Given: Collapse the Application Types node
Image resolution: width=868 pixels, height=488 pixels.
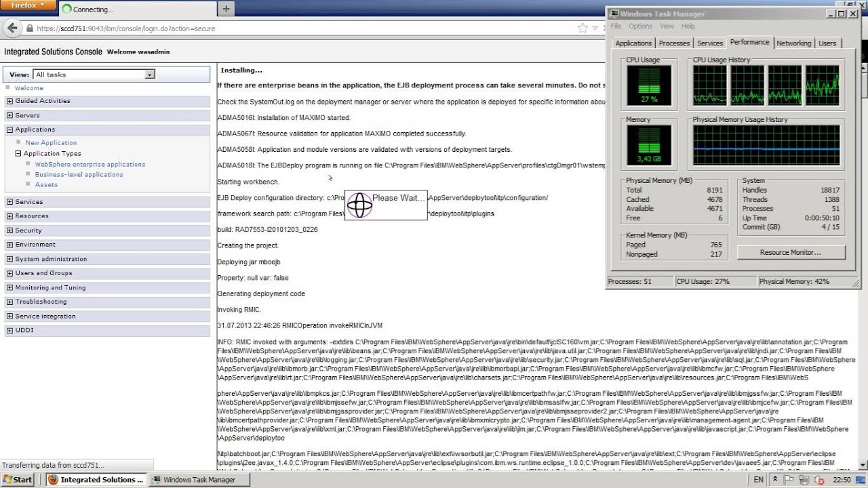Looking at the screenshot, I should 18,154.
